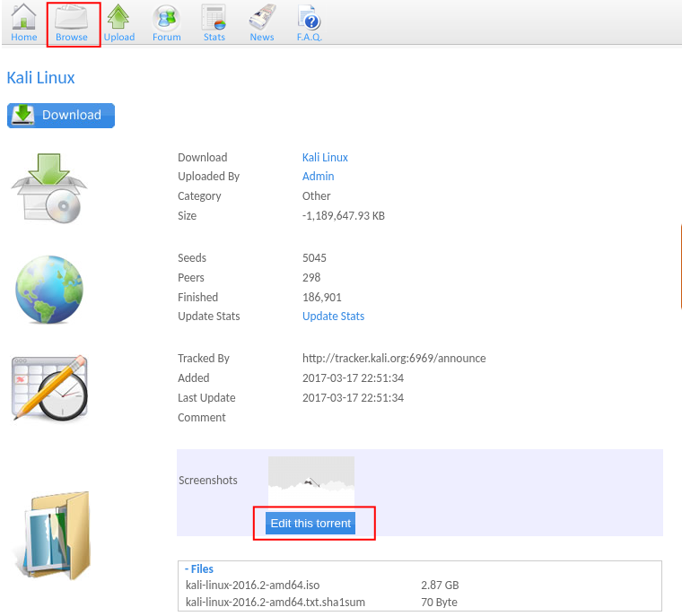Go to News menu label
Image resolution: width=682 pixels, height=616 pixels.
pyautogui.click(x=262, y=38)
